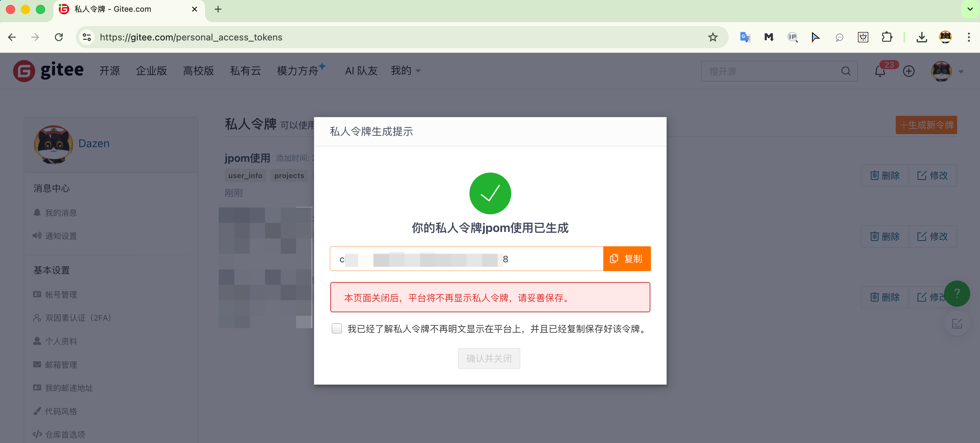Viewport: 980px width, 443px height.
Task: Click the green help question mark icon
Action: (x=956, y=293)
